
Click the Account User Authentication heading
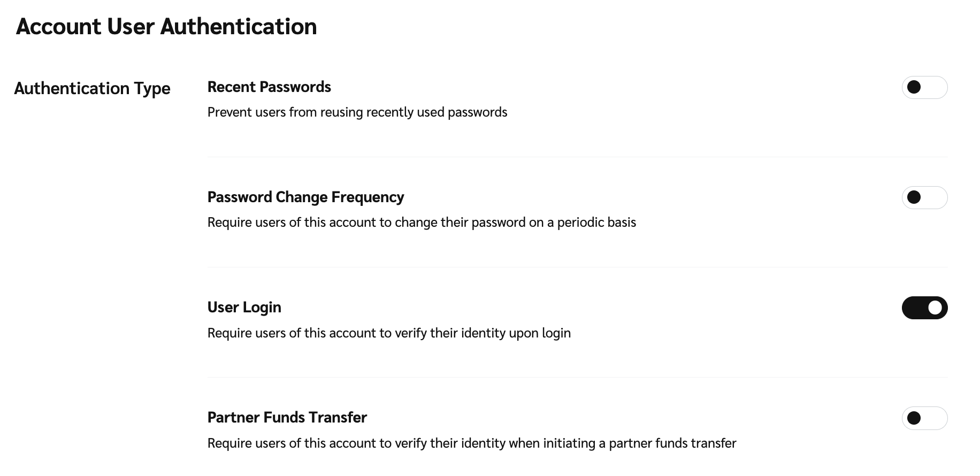pyautogui.click(x=166, y=27)
